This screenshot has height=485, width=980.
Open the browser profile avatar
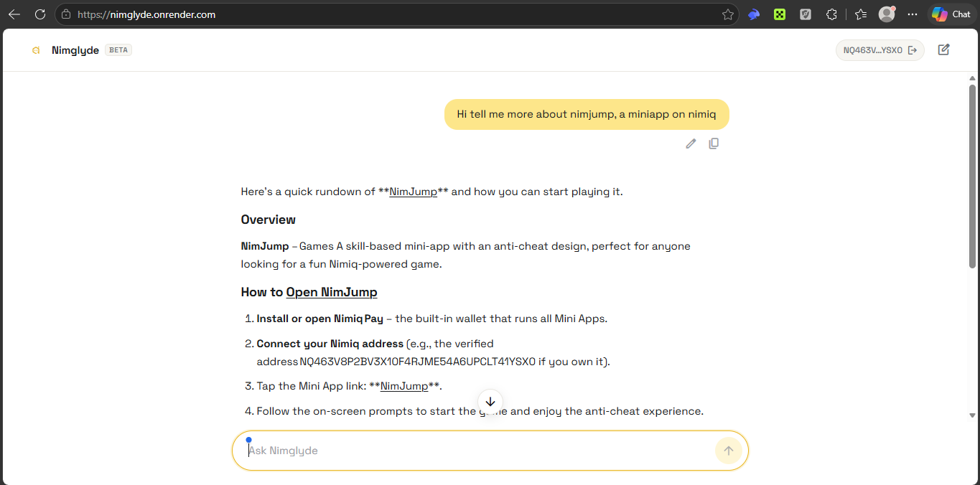tap(887, 14)
